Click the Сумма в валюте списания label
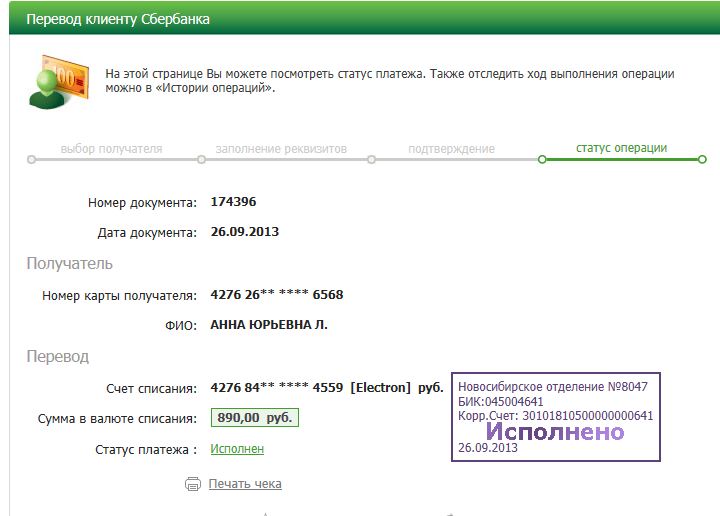This screenshot has height=516, width=720. tap(117, 419)
